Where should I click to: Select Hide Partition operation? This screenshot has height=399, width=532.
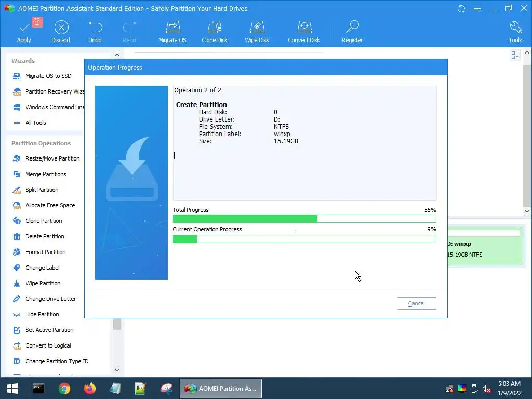point(36,314)
